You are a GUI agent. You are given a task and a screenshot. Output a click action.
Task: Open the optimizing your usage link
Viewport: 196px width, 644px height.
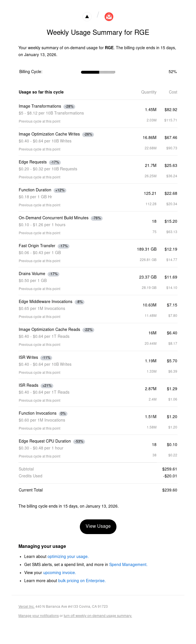[x=68, y=556]
